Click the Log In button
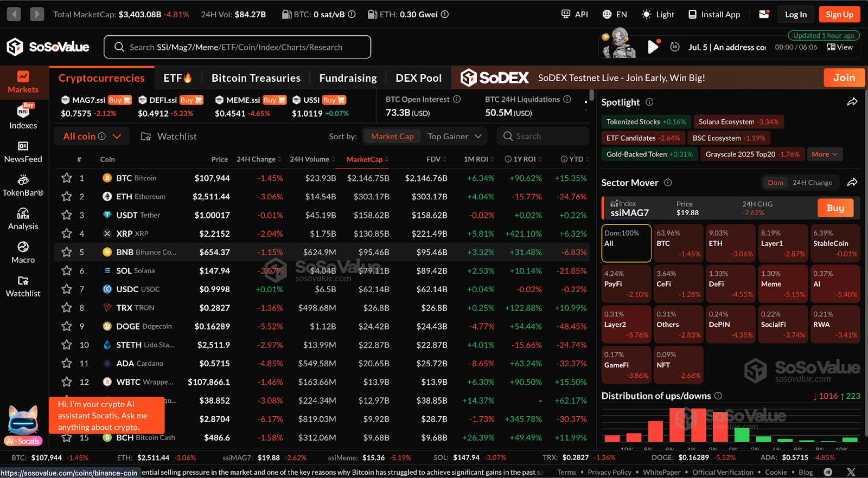The image size is (868, 478). click(795, 15)
